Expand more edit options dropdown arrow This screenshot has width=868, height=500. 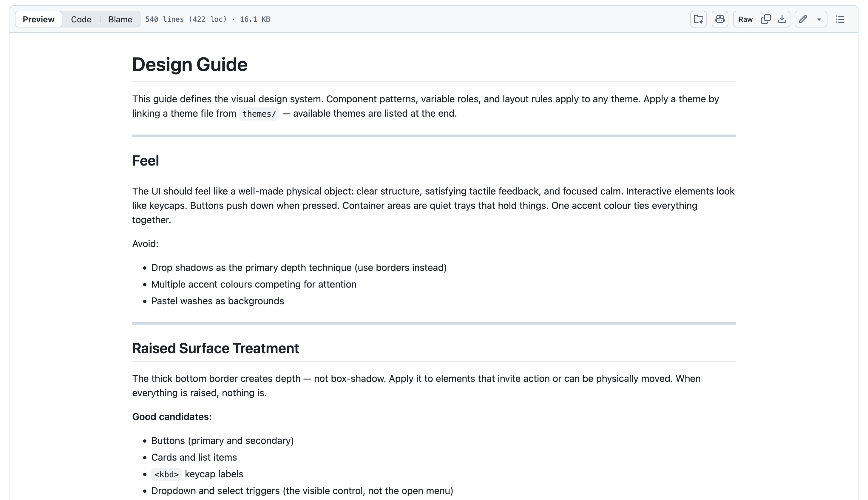(819, 19)
